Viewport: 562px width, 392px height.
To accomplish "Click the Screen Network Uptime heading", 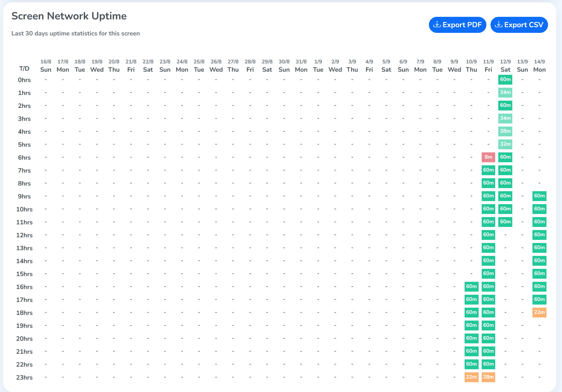I will (x=69, y=16).
